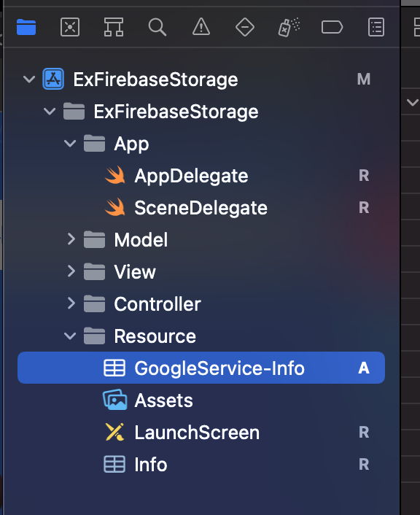
Task: Click the Model group folder icon
Action: tap(94, 239)
